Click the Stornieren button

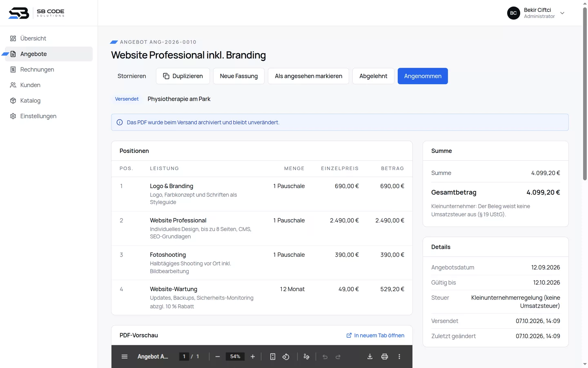[132, 76]
